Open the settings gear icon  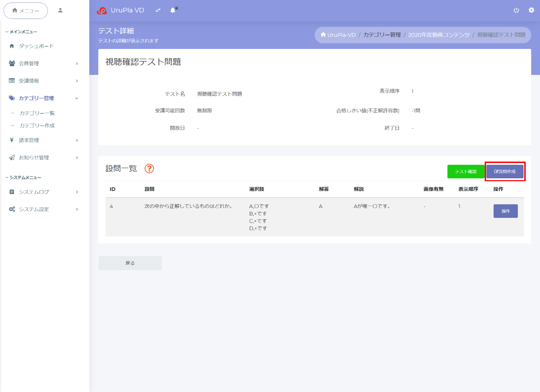coord(531,10)
